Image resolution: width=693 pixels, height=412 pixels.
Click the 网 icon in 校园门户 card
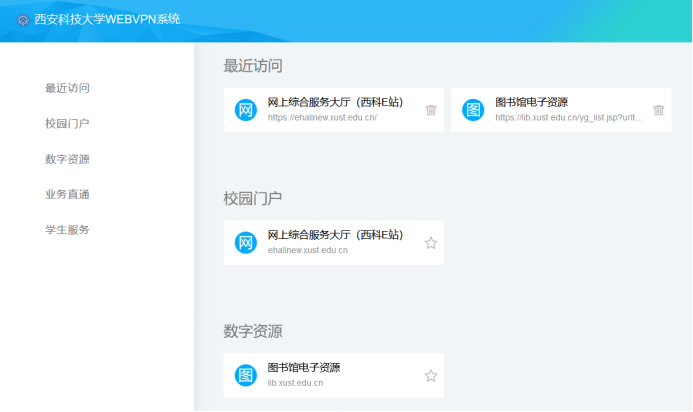[246, 243]
